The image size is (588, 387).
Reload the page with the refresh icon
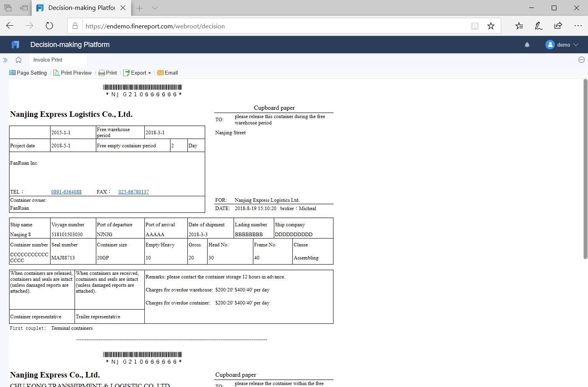tap(49, 26)
